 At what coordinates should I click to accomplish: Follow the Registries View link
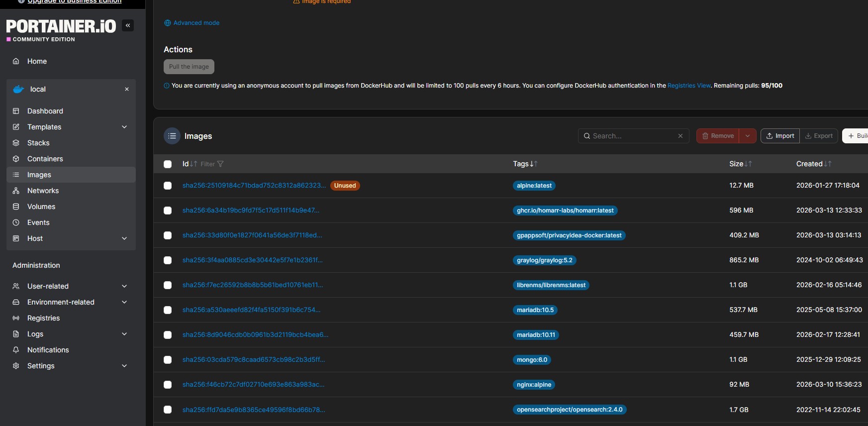pyautogui.click(x=689, y=86)
